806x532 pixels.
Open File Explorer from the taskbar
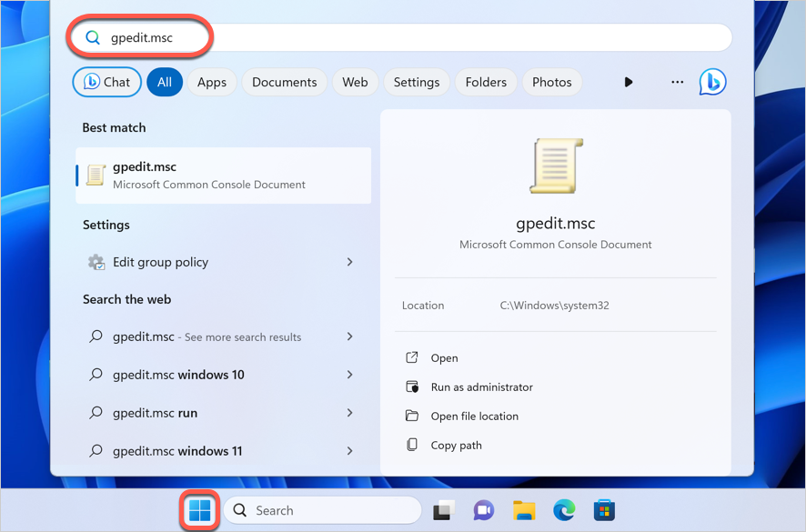pos(524,510)
